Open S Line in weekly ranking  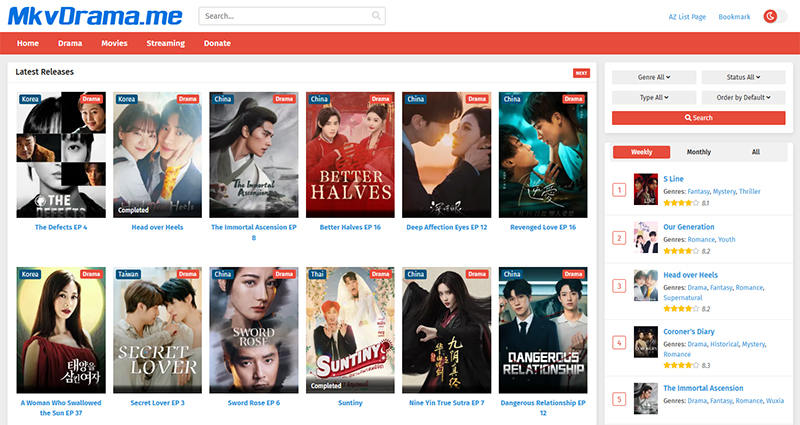(673, 179)
